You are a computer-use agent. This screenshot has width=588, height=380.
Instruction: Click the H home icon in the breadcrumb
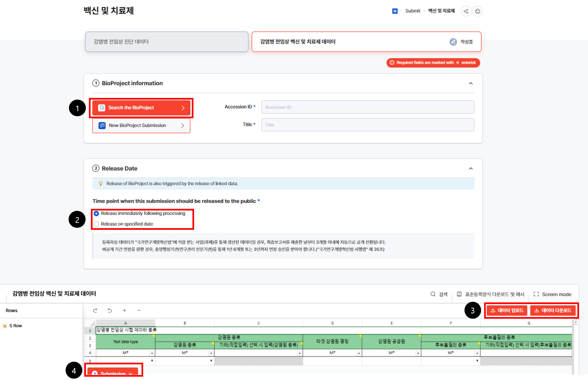(x=395, y=11)
